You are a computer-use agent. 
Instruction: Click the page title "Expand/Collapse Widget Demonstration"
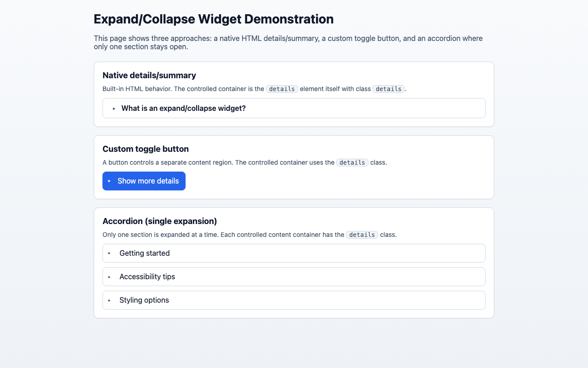pyautogui.click(x=213, y=19)
